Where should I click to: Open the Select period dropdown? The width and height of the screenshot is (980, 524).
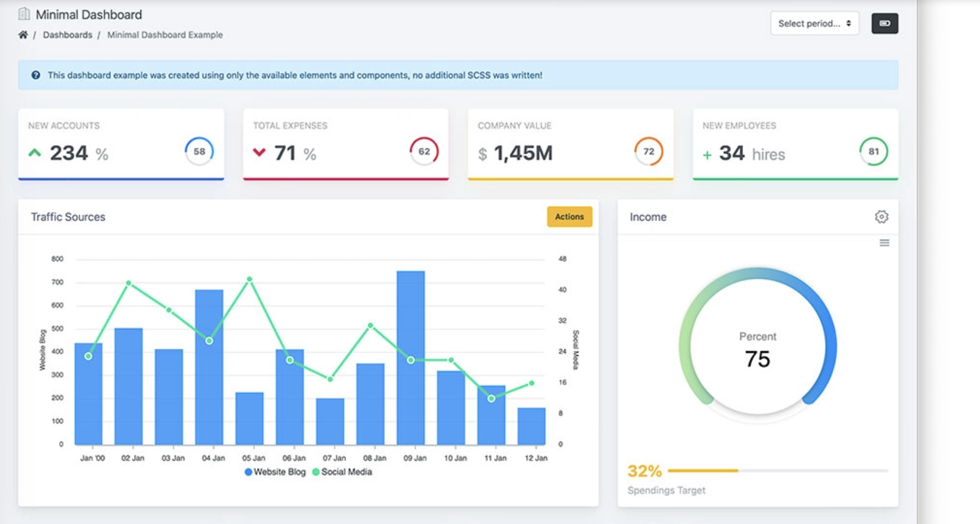pos(814,23)
